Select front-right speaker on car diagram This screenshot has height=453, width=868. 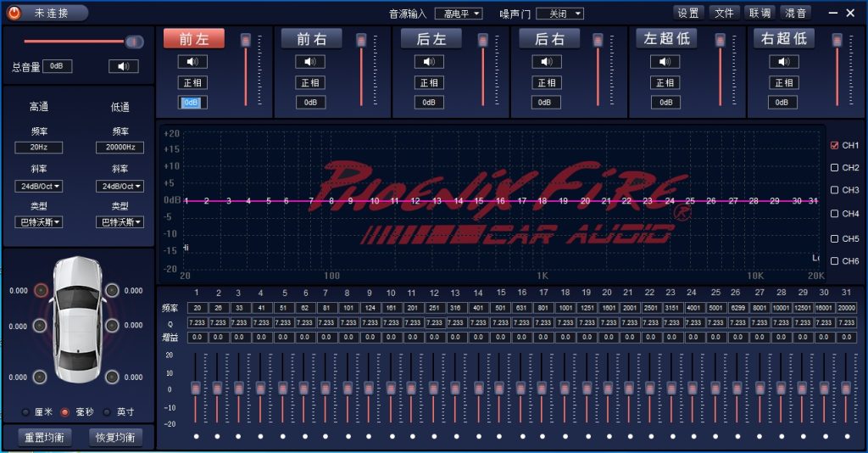[x=113, y=290]
